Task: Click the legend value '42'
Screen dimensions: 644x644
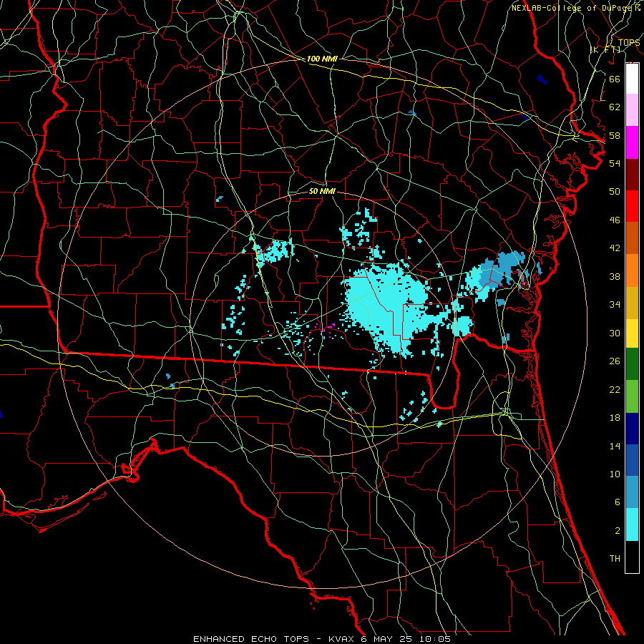Action: click(x=615, y=248)
